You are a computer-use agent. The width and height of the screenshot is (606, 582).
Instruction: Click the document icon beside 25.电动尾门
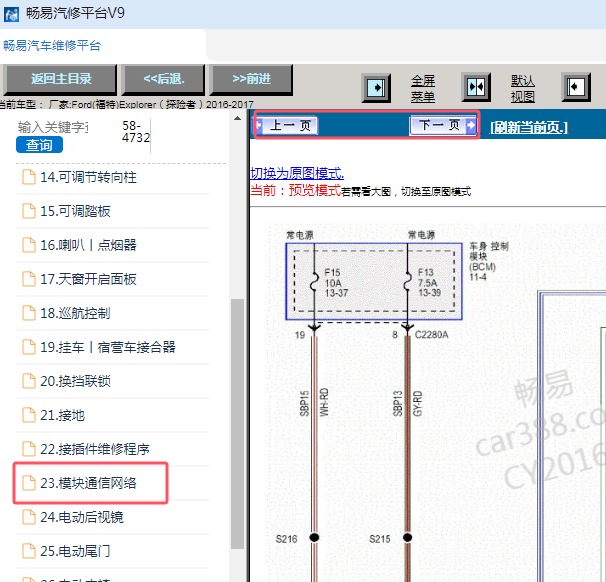(29, 551)
